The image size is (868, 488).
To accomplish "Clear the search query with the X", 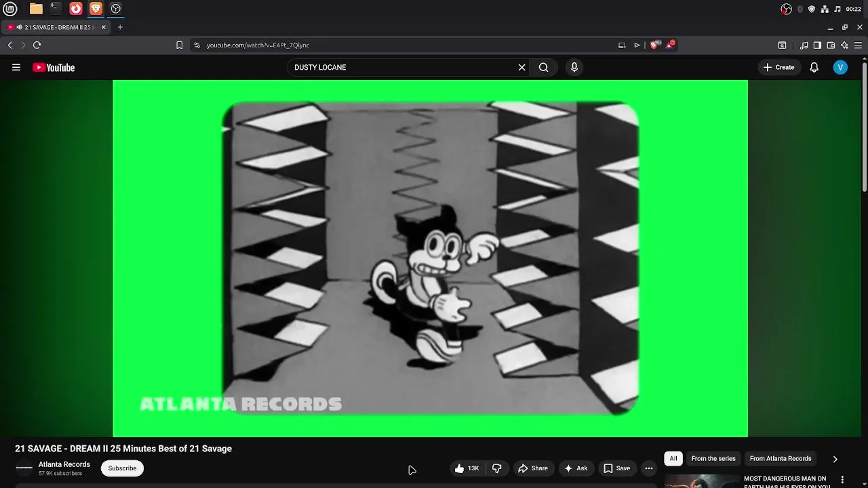I will [x=522, y=67].
